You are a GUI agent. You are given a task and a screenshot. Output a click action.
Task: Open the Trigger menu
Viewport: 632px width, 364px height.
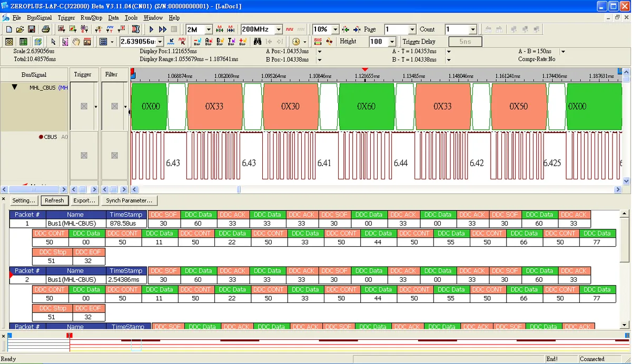tap(66, 18)
